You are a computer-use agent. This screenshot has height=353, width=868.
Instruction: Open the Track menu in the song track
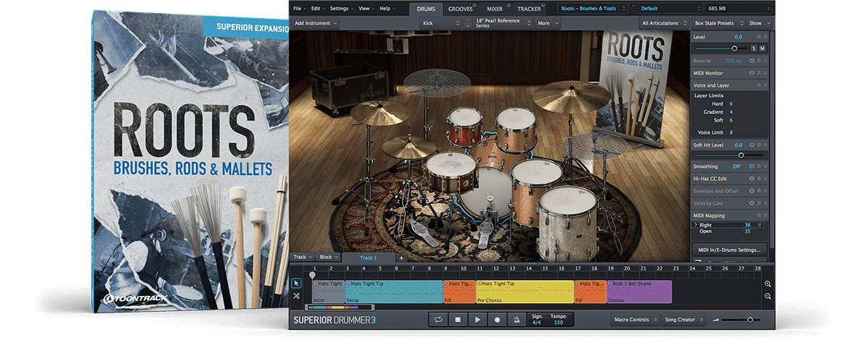[302, 257]
